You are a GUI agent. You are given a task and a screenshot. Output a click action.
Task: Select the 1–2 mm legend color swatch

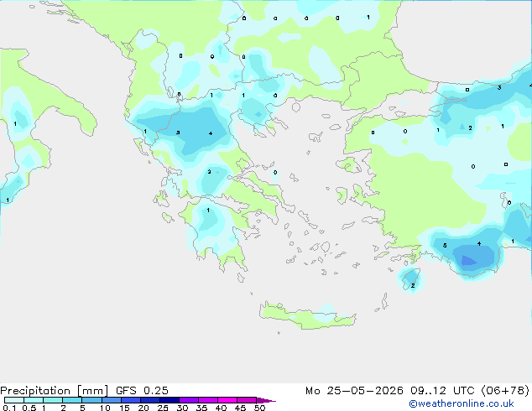(53, 400)
